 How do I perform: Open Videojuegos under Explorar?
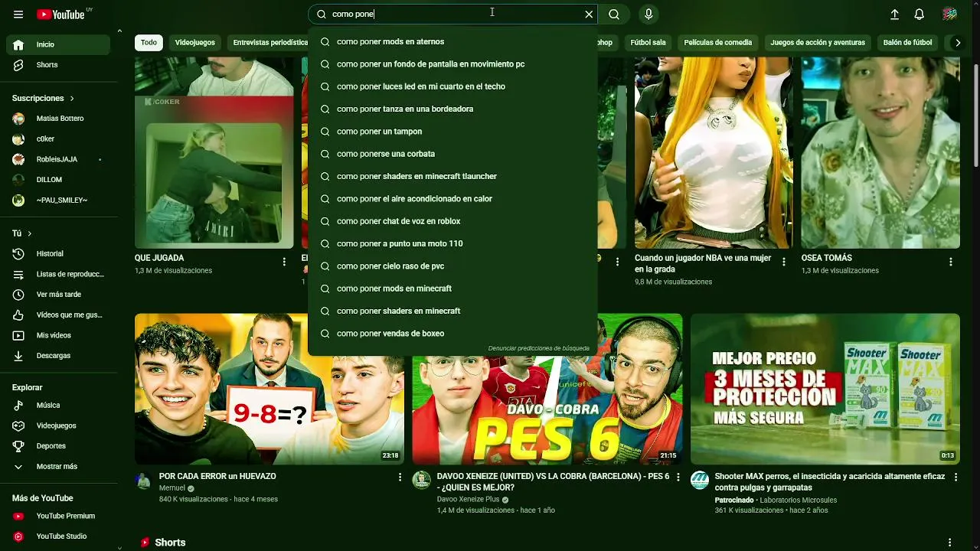pos(58,425)
